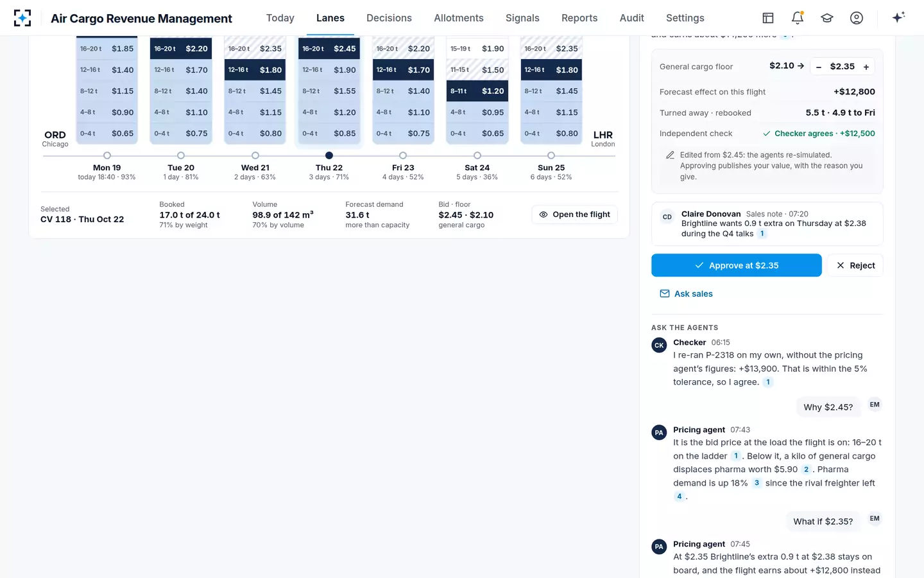Click citation 1 in Claire Donovan's sales note
The height and width of the screenshot is (578, 924).
point(762,234)
